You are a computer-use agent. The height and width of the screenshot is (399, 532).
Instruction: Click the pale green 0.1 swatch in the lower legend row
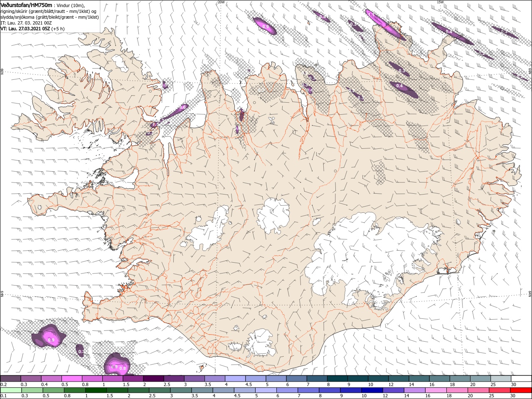point(10,390)
